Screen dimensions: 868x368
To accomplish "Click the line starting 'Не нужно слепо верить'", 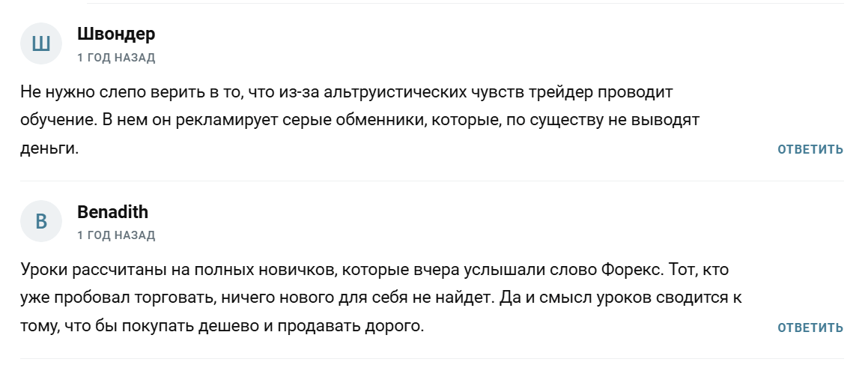I will tap(347, 92).
